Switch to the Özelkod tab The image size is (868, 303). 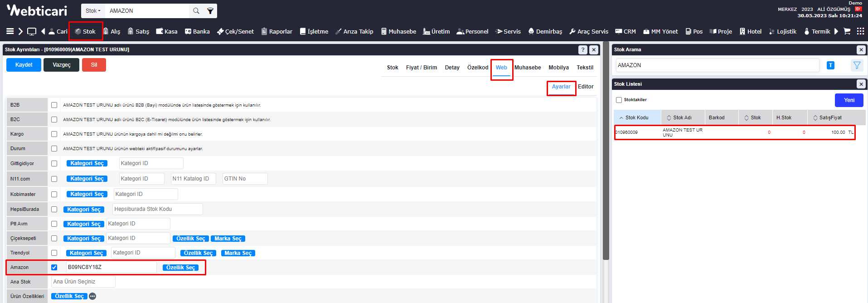[478, 68]
